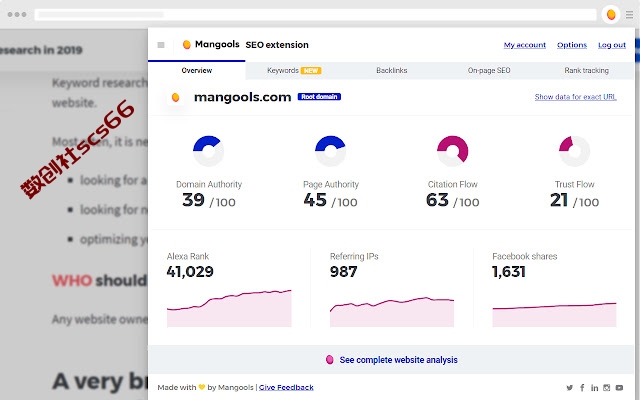This screenshot has height=400, width=640.
Task: Open My account link
Action: coord(524,45)
